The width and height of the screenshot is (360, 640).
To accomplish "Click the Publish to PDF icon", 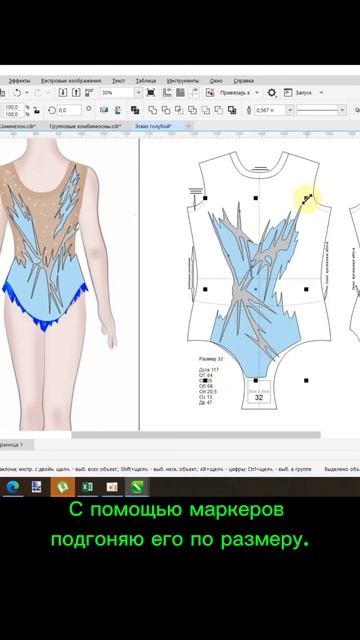I will 89,93.
